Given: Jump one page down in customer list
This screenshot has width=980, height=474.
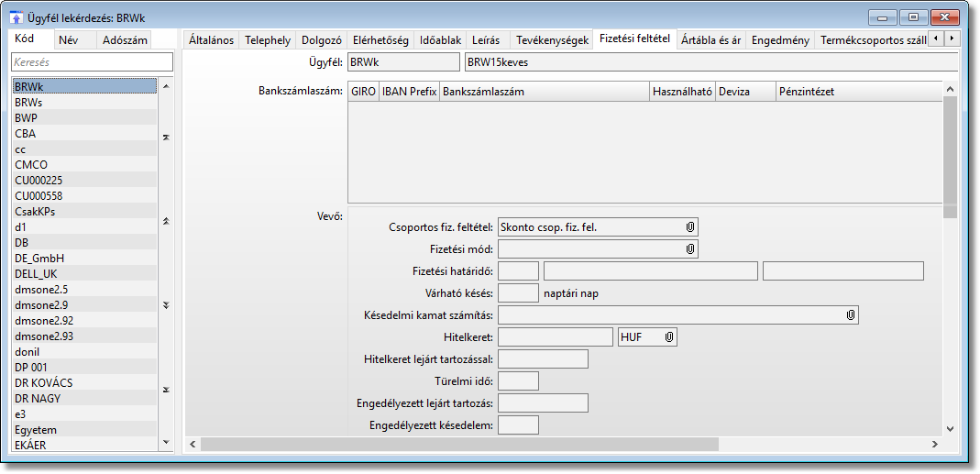Looking at the screenshot, I should (x=166, y=305).
